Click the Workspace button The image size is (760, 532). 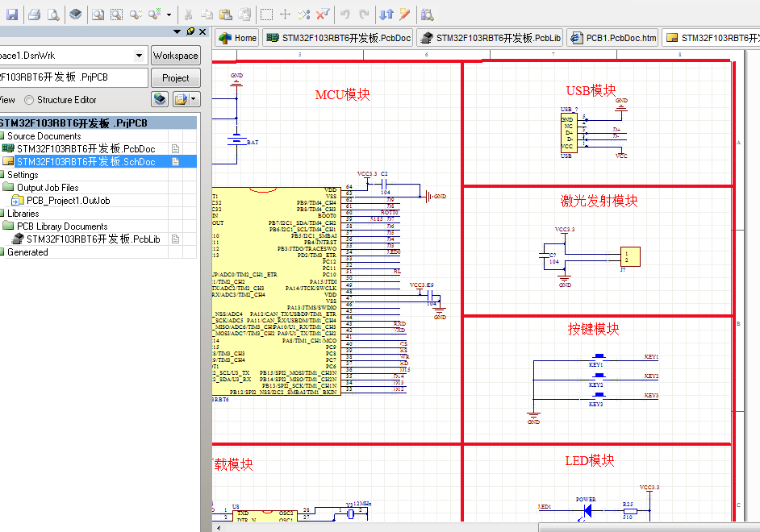pos(175,56)
